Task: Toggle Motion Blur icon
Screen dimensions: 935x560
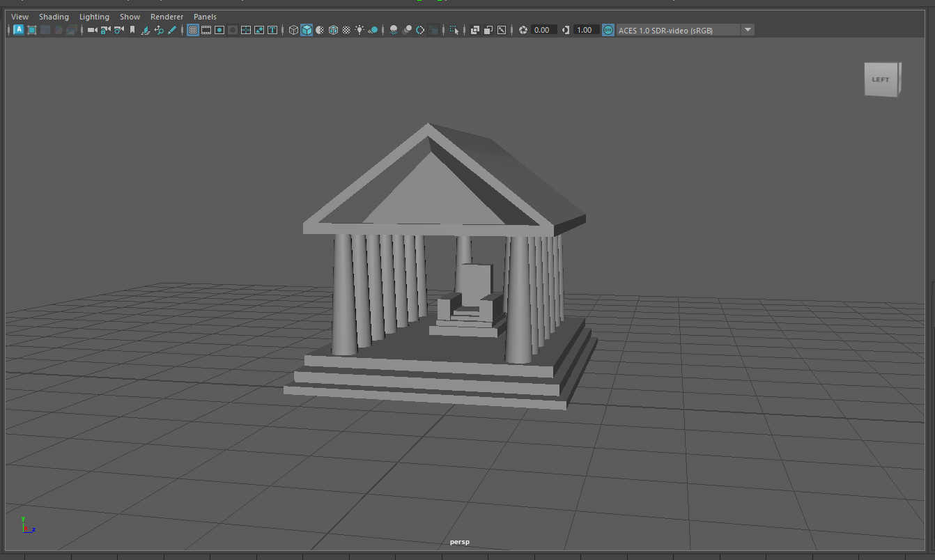Action: pos(407,30)
